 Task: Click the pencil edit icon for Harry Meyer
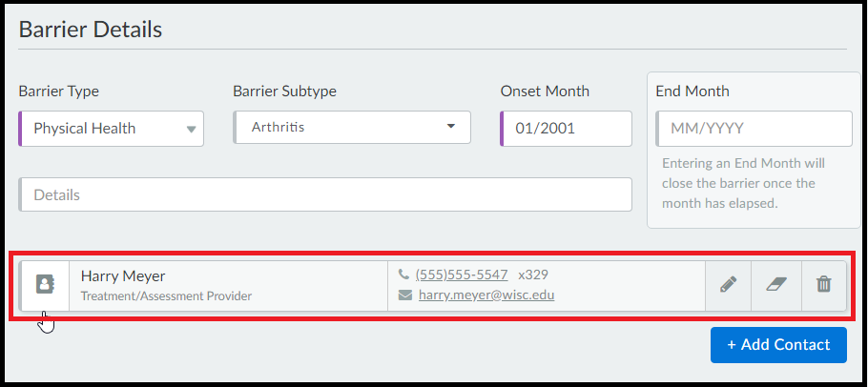pyautogui.click(x=728, y=285)
